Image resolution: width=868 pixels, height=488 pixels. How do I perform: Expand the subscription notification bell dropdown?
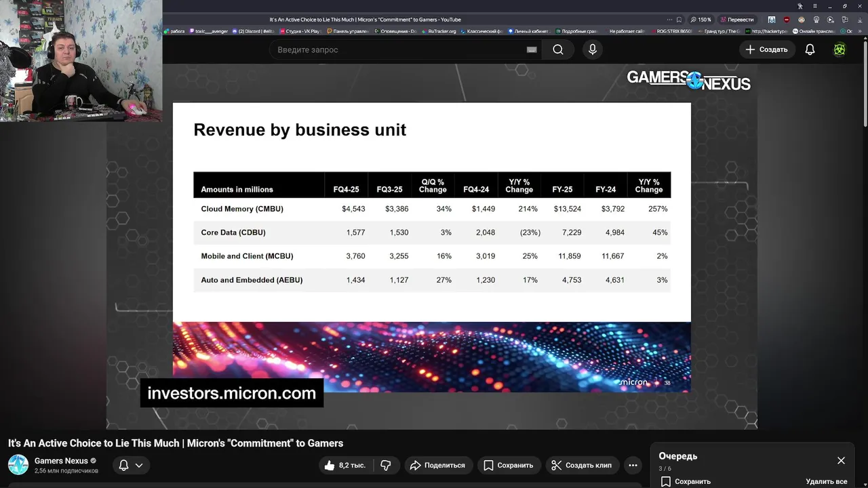click(131, 465)
